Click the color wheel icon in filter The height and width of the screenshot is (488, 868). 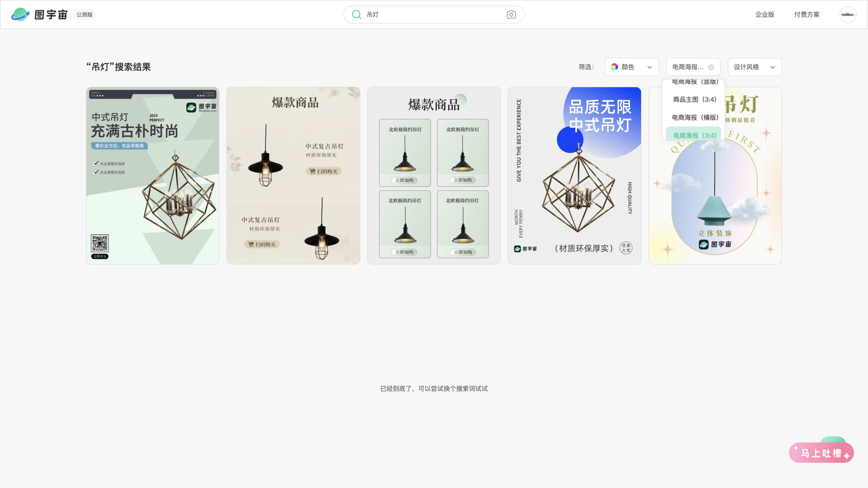(x=615, y=67)
